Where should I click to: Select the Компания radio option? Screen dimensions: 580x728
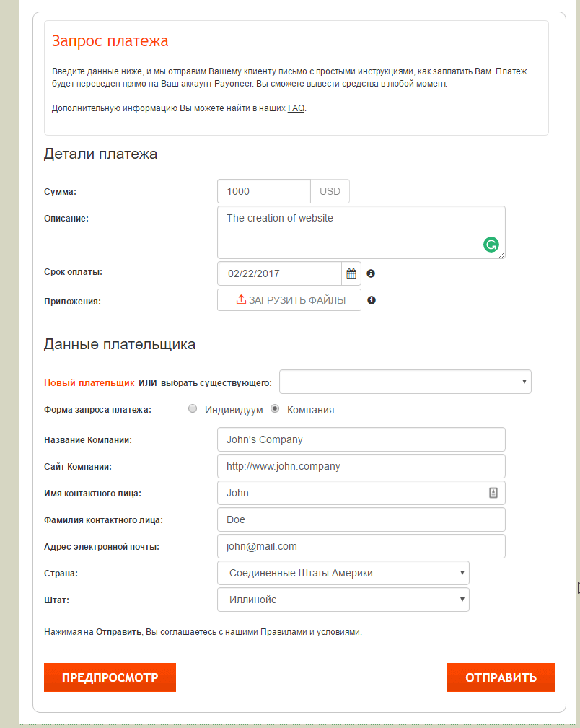tap(275, 408)
